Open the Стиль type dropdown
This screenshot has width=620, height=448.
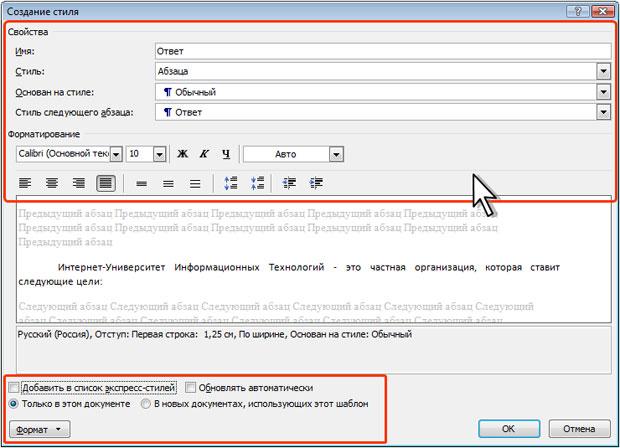603,72
